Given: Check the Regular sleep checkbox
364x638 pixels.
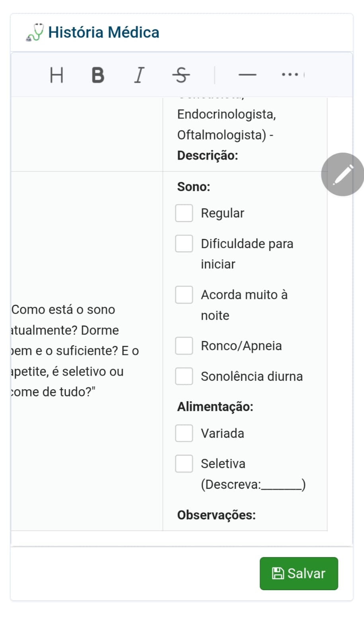Looking at the screenshot, I should [184, 213].
